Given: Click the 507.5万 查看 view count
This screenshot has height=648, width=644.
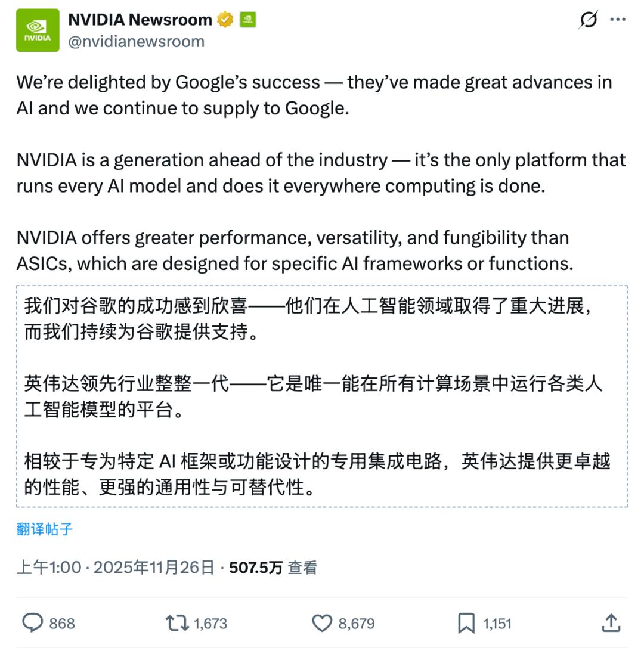Looking at the screenshot, I should pos(273,568).
